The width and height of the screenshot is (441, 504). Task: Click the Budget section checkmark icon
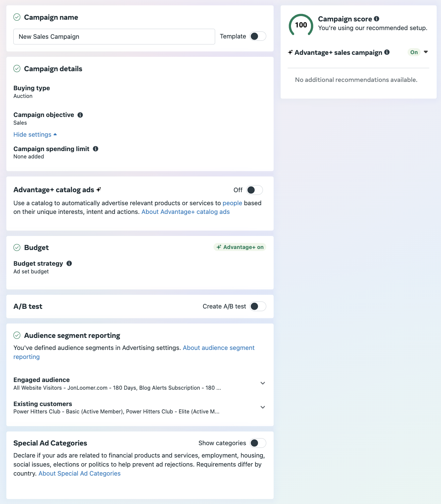coord(17,247)
